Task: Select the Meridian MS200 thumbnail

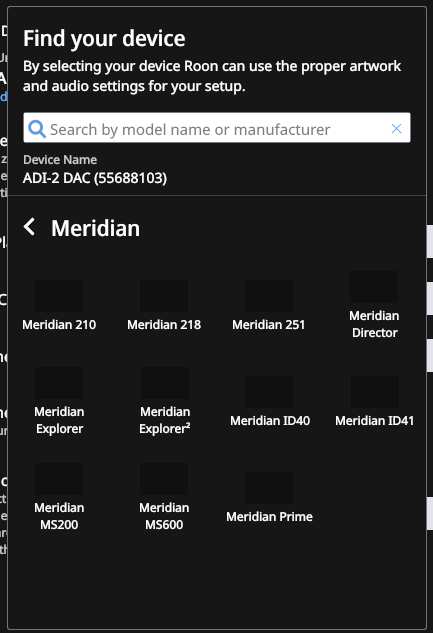Action: pos(59,479)
